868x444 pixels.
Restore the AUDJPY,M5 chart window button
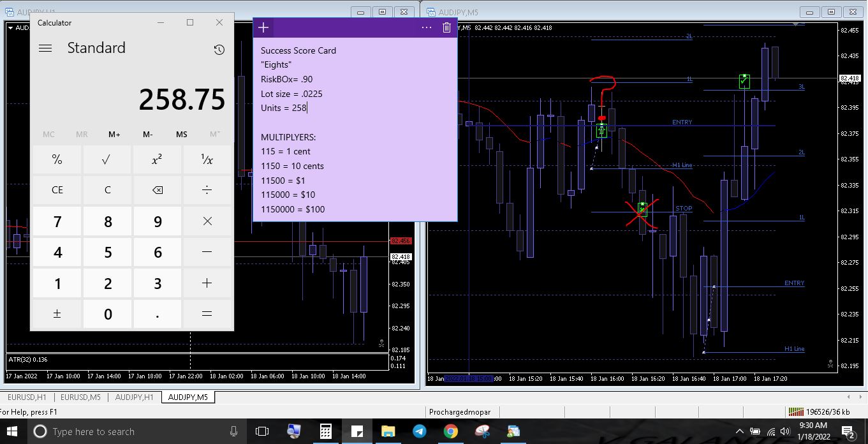(831, 11)
